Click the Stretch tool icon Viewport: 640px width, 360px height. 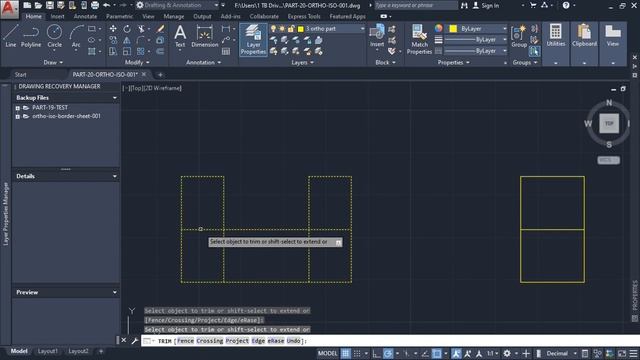tap(113, 51)
